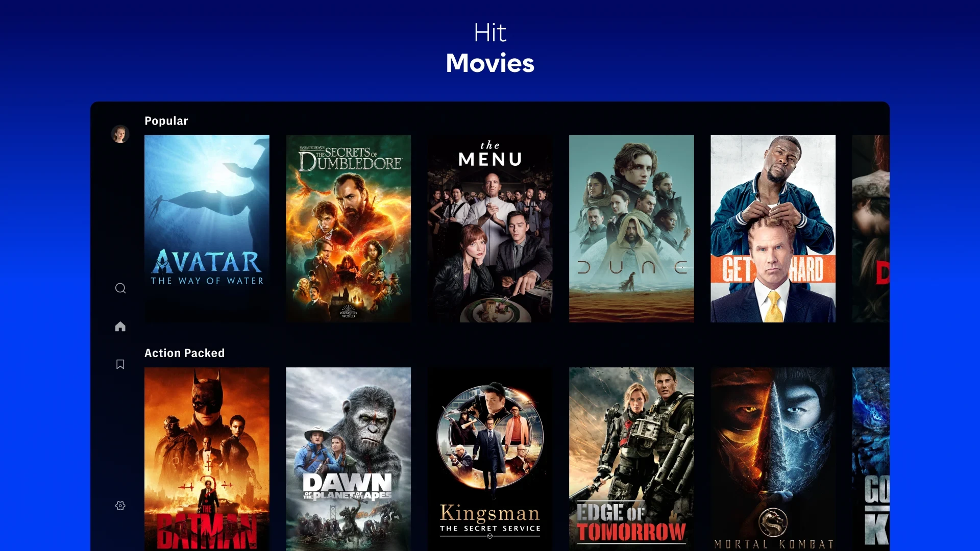The height and width of the screenshot is (551, 980).
Task: Click the Home icon in sidebar
Action: coord(120,327)
